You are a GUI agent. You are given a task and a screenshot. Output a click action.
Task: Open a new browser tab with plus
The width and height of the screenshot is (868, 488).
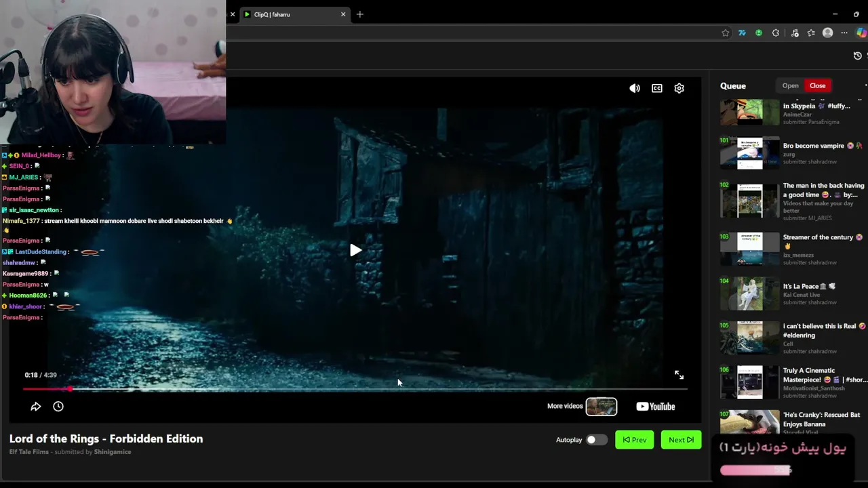[360, 14]
